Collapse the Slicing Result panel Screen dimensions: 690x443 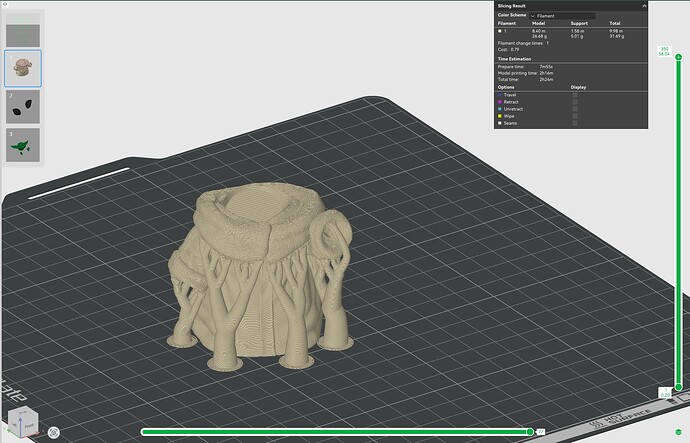(x=644, y=6)
